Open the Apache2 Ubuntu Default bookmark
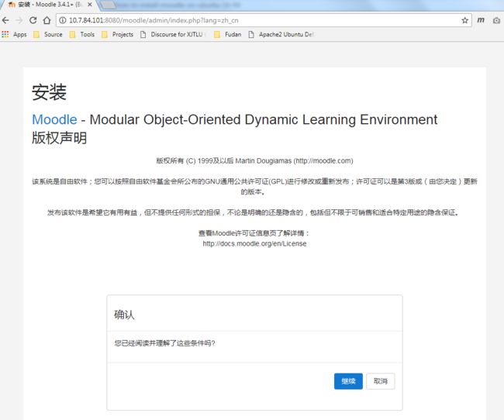This screenshot has width=504, height=420. point(281,34)
